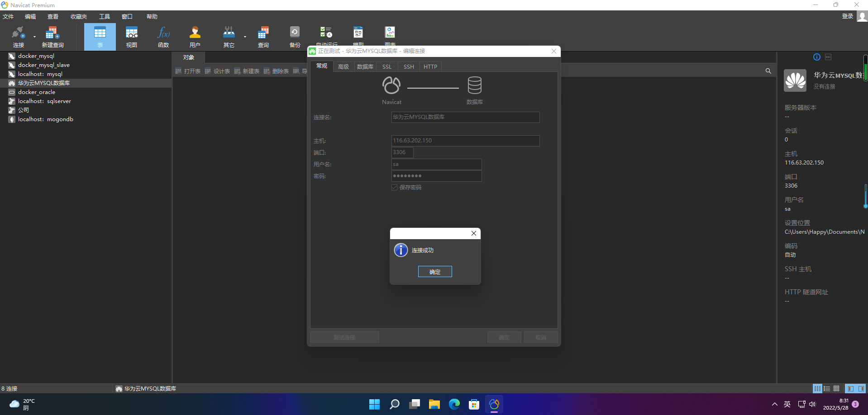Click the info icon in the right panel
Viewport: 868px width, 415px height.
tap(817, 57)
